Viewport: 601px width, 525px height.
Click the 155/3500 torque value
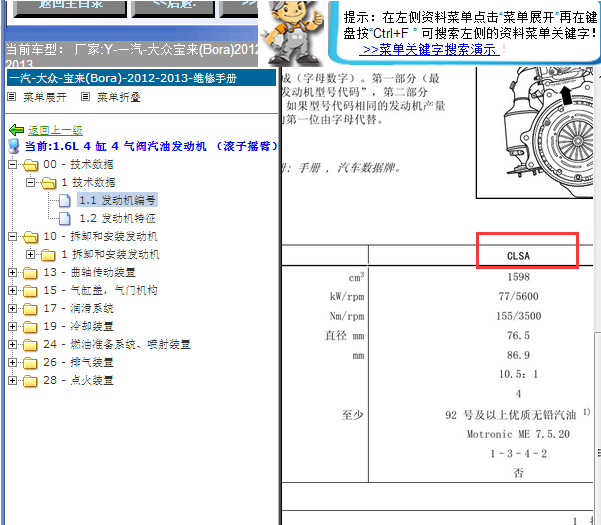(x=519, y=316)
